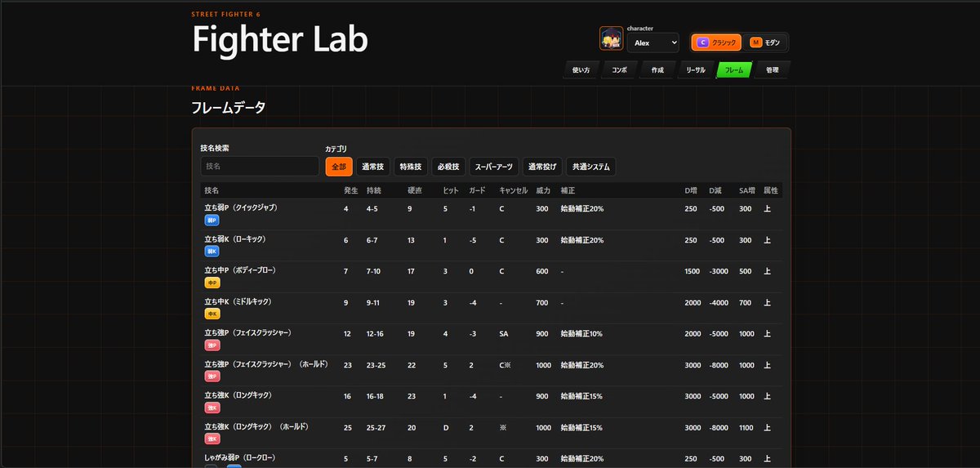Open the character dropdown showing Alex

653,42
